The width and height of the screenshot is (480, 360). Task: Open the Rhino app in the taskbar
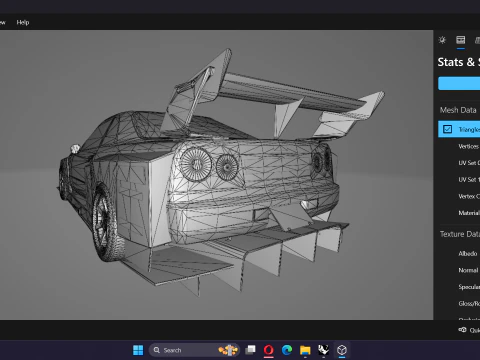323,350
